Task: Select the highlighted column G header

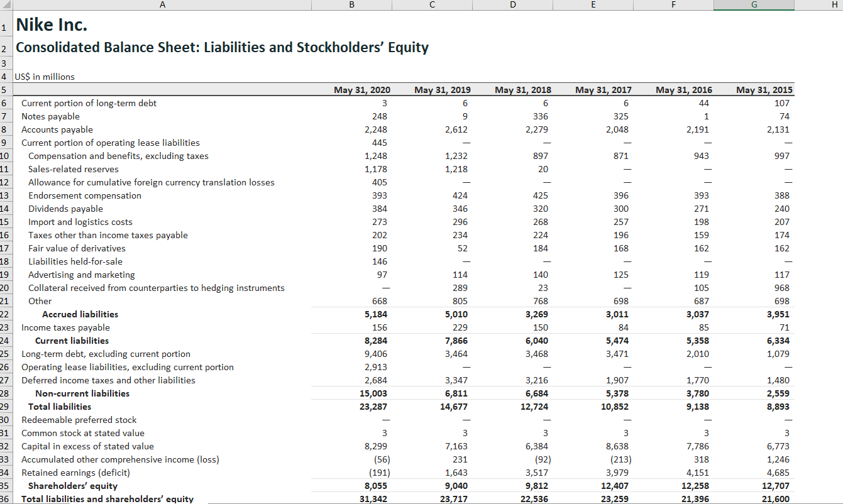Action: point(754,5)
